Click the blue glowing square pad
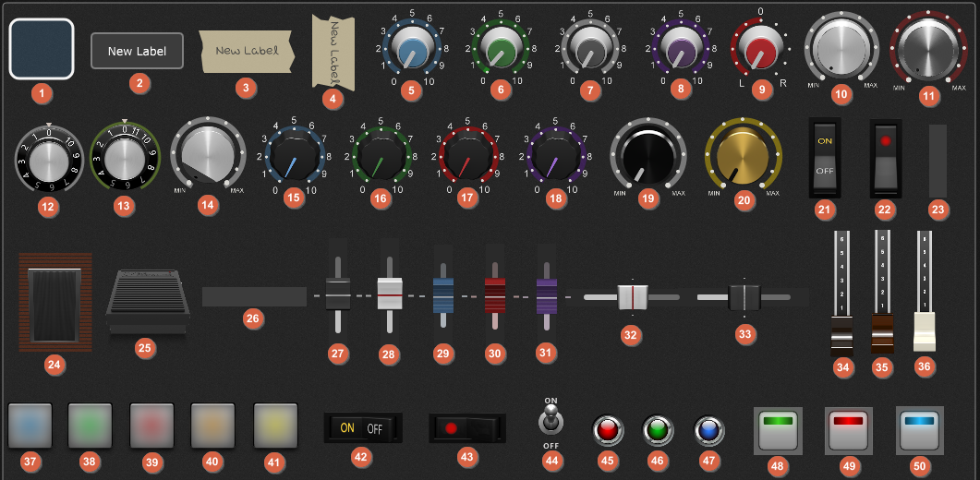The image size is (980, 480). point(30,426)
